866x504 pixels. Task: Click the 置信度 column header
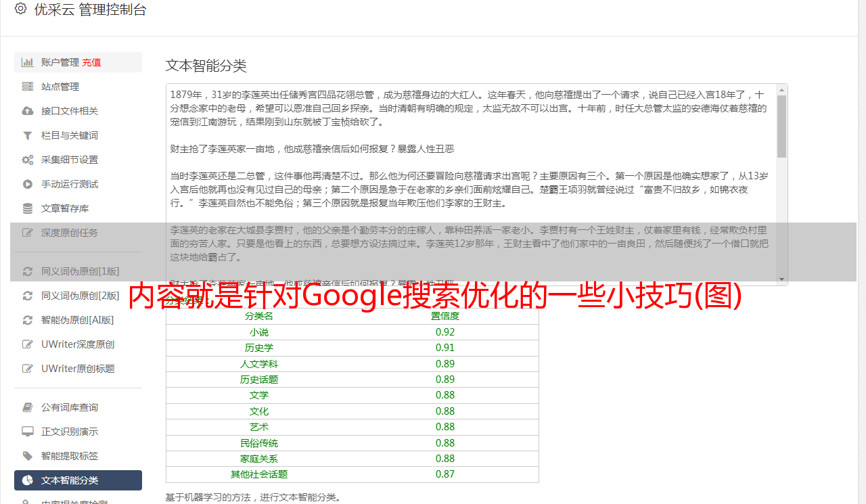(x=445, y=316)
